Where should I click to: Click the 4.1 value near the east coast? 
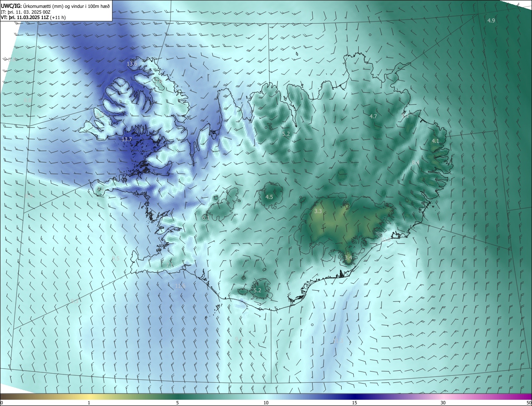click(x=435, y=141)
